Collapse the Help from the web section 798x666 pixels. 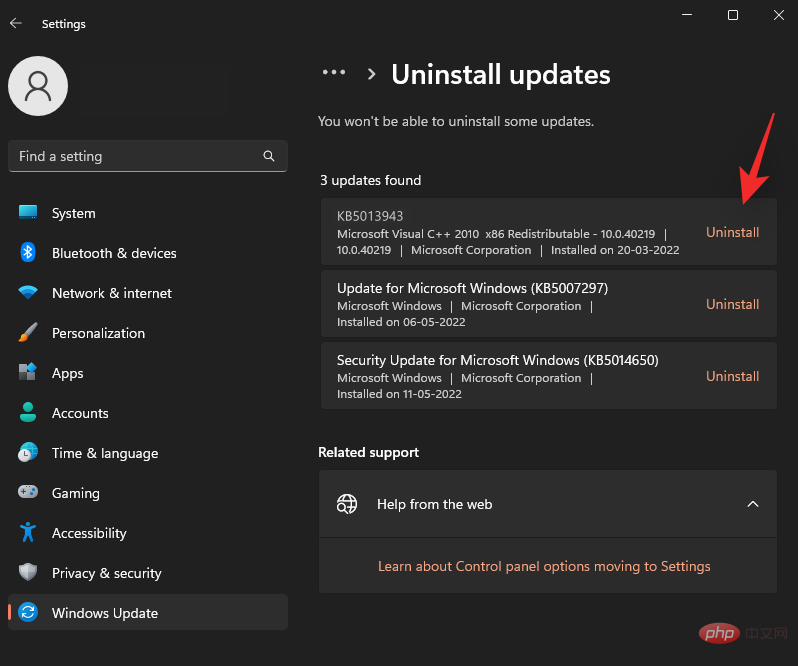[753, 504]
